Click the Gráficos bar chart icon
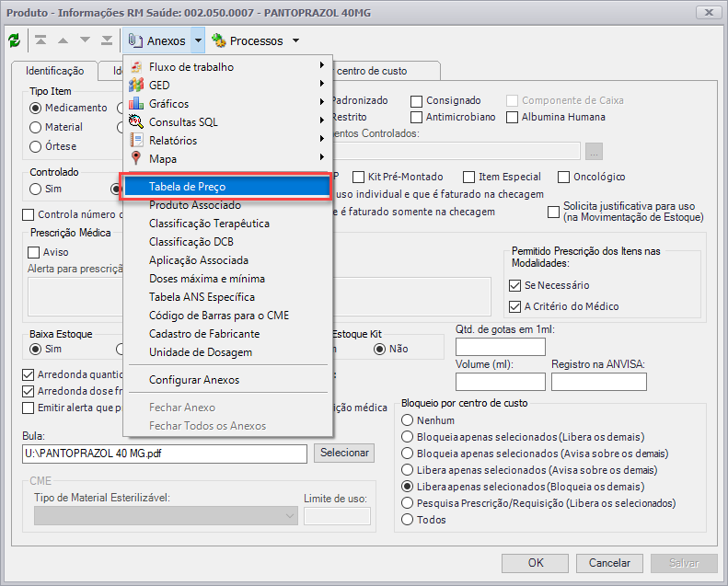Screen dimensions: 728x586 pyautogui.click(x=136, y=103)
